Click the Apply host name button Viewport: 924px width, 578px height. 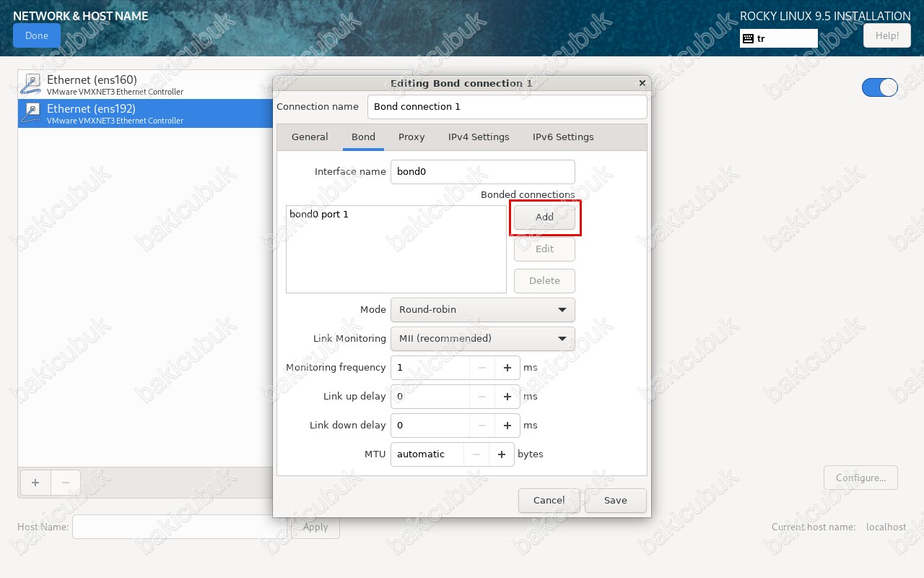[x=315, y=527]
